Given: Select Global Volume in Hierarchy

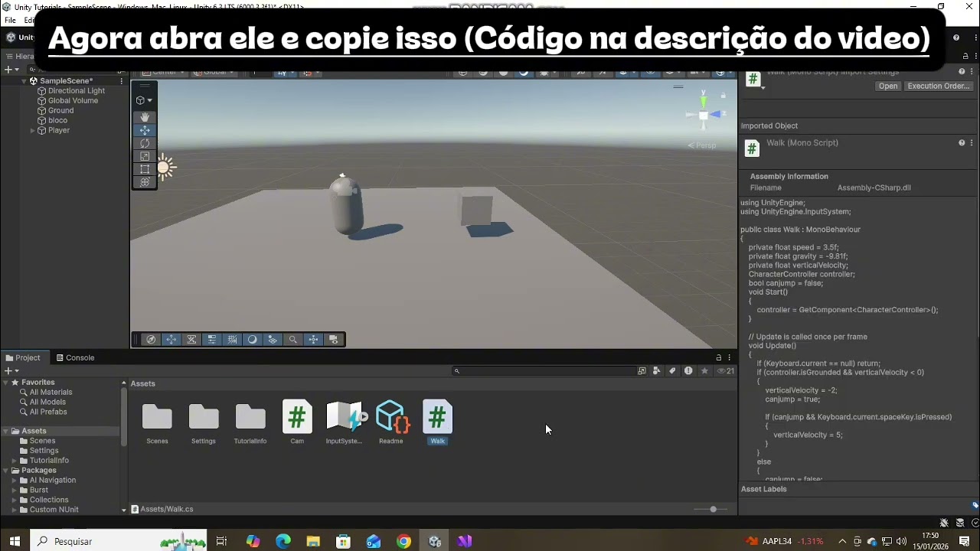Looking at the screenshot, I should coord(73,101).
